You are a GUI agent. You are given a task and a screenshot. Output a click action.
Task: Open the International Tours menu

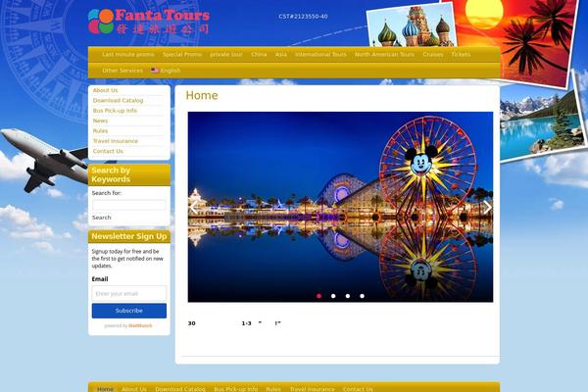pos(320,55)
